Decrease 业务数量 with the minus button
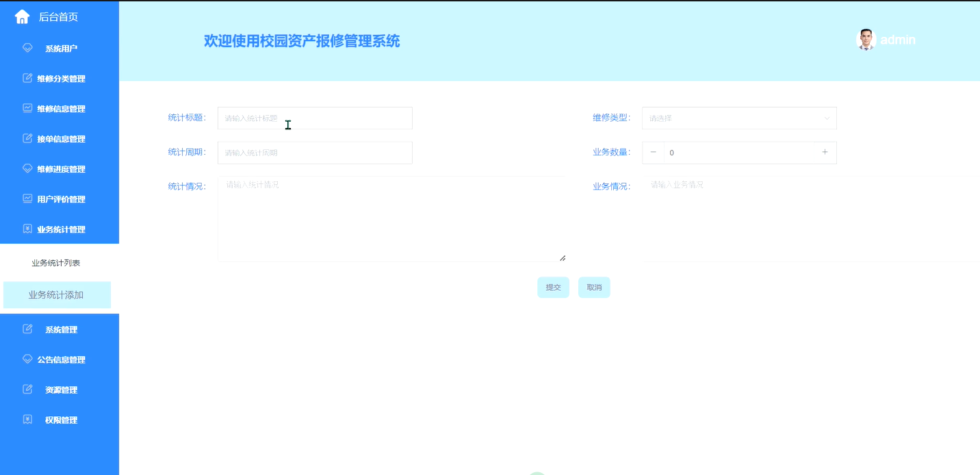Image resolution: width=980 pixels, height=475 pixels. pos(653,153)
